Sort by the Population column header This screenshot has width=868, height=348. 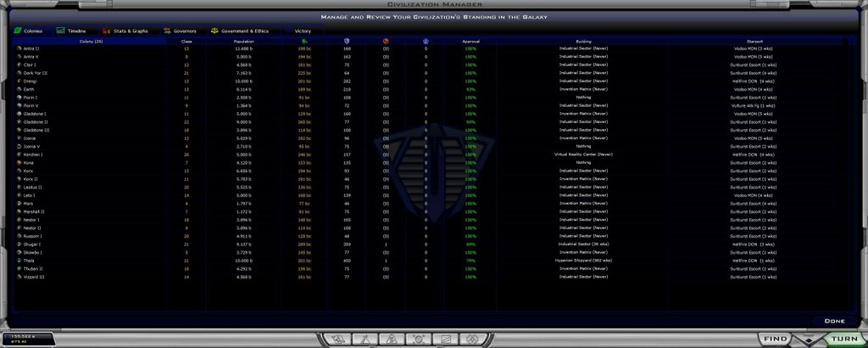tap(243, 42)
